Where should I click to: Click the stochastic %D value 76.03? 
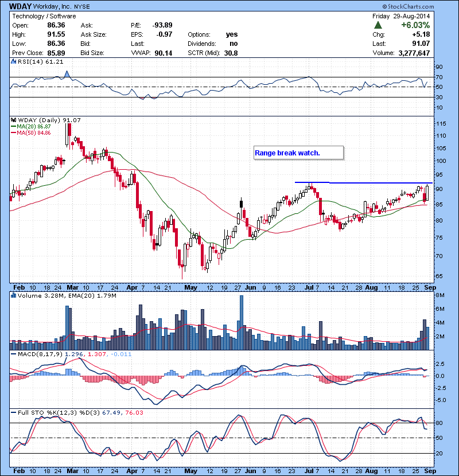pos(134,412)
